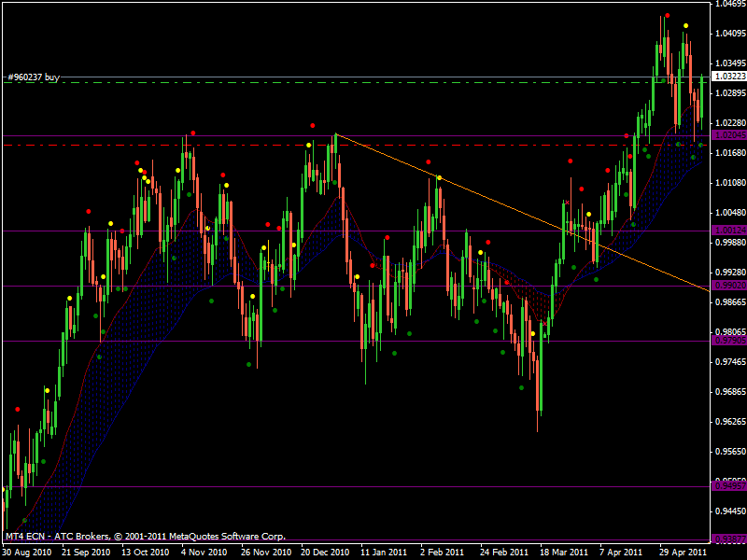
Task: Click the 24 Feb 2011 date label
Action: (x=504, y=553)
